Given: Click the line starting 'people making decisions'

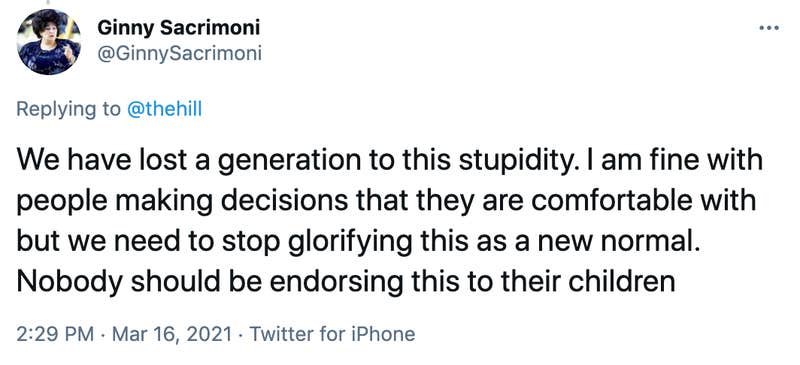Looking at the screenshot, I should pos(386,201).
